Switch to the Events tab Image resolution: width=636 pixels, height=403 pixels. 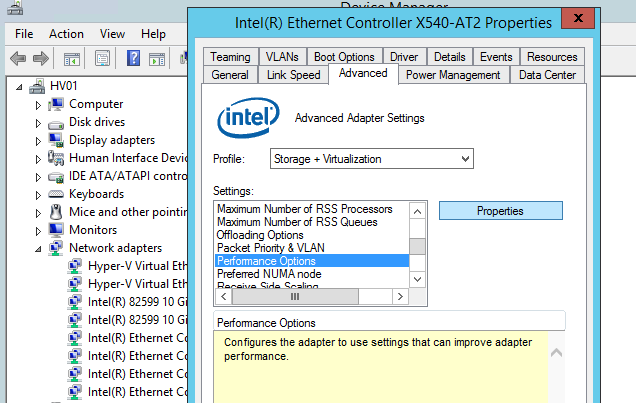pyautogui.click(x=496, y=57)
